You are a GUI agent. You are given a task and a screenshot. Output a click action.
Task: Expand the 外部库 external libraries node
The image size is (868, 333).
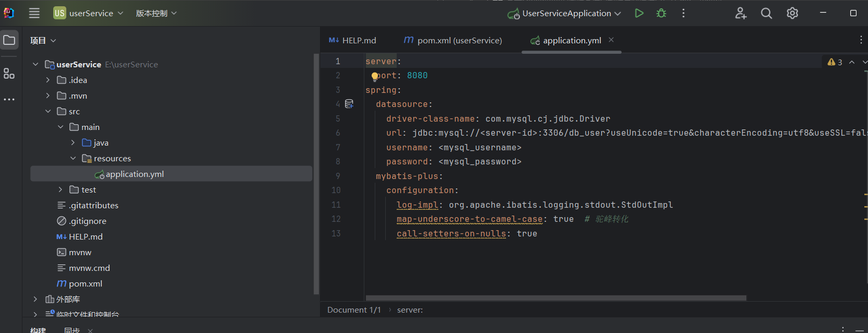tap(35, 299)
